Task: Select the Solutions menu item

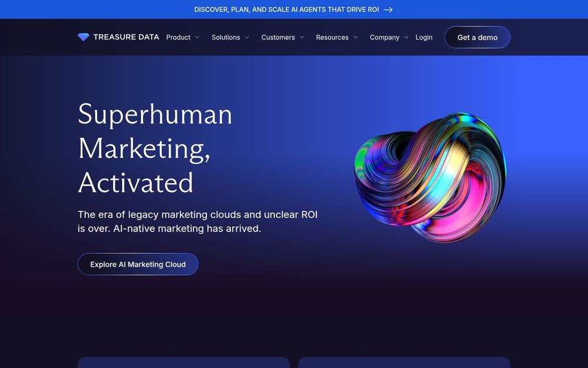Action: (x=226, y=38)
